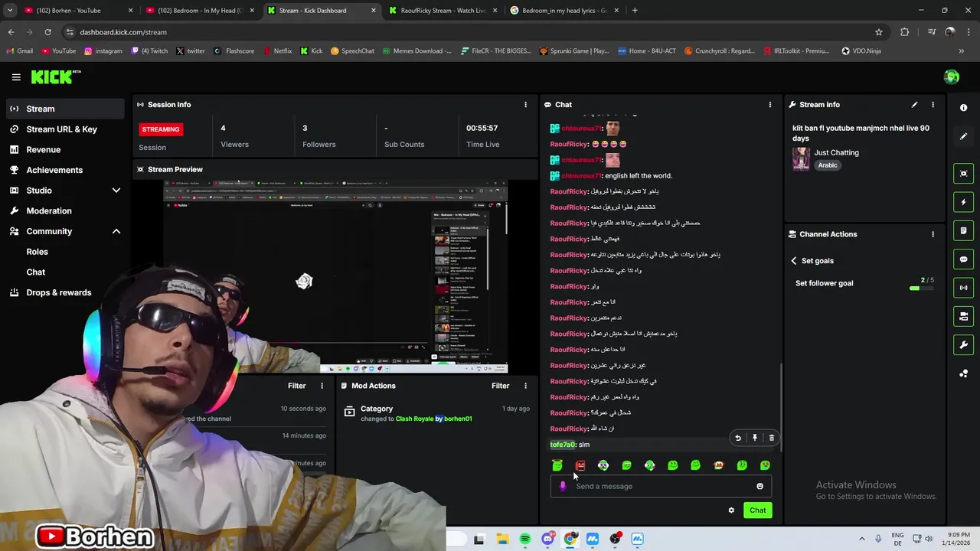Click the wrench tool icon in right sidebar
The height and width of the screenshot is (551, 980).
pos(964,345)
